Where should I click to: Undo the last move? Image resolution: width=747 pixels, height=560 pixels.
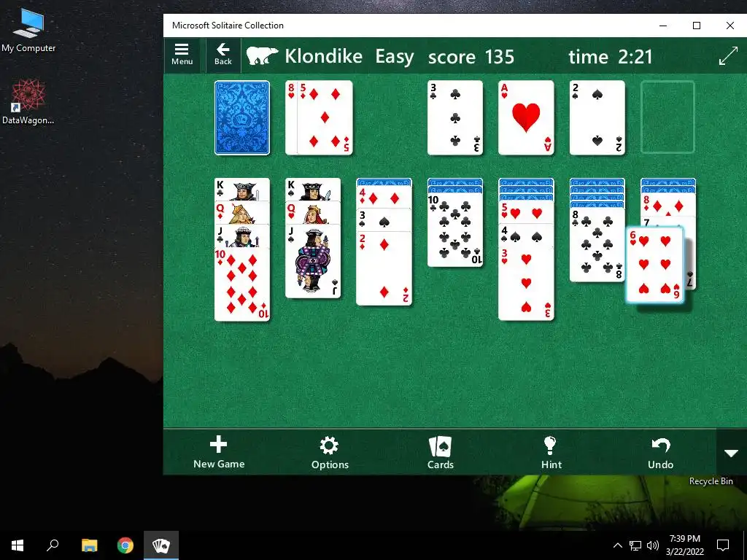(660, 453)
